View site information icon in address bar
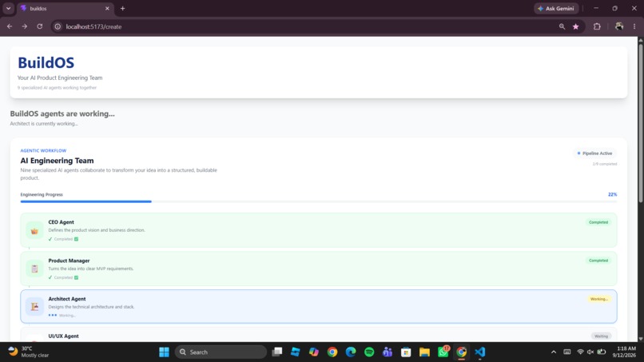 click(x=58, y=26)
